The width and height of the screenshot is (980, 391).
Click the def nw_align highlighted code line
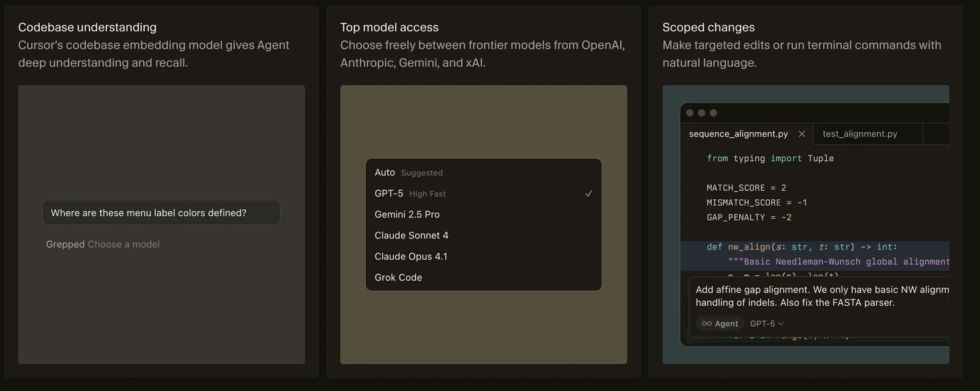[x=802, y=247]
